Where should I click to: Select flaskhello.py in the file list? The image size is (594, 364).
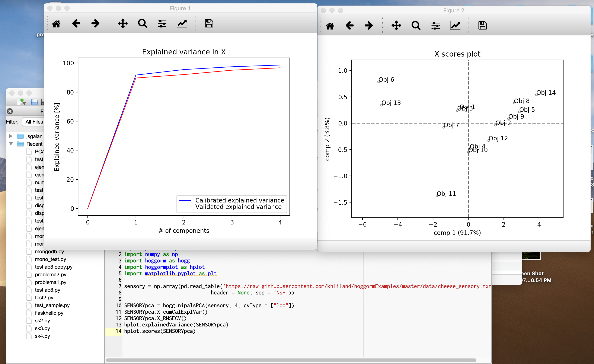coord(49,313)
